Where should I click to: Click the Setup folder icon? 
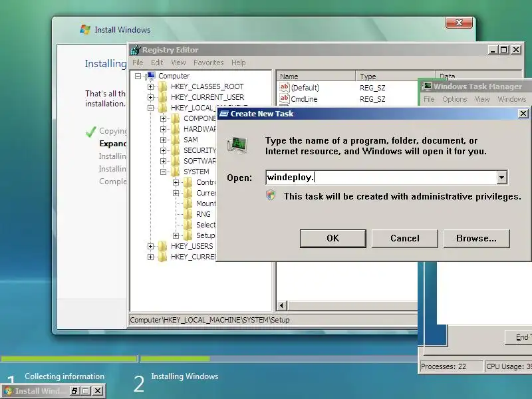tap(188, 235)
